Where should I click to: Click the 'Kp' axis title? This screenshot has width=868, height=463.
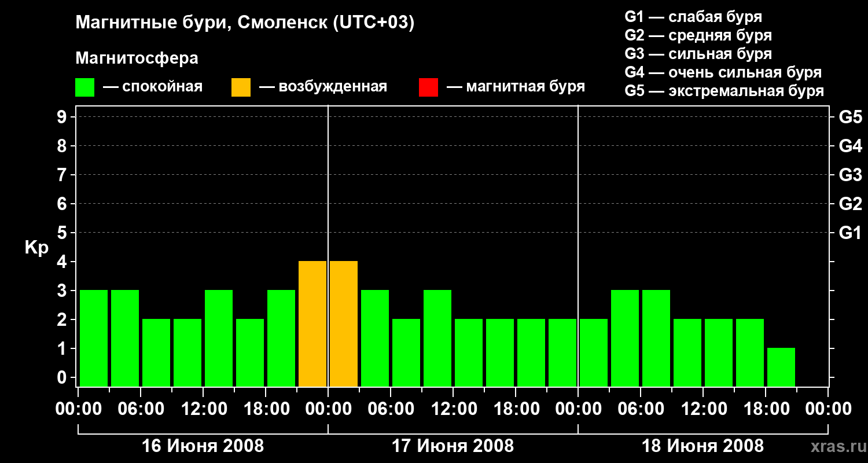pos(36,248)
